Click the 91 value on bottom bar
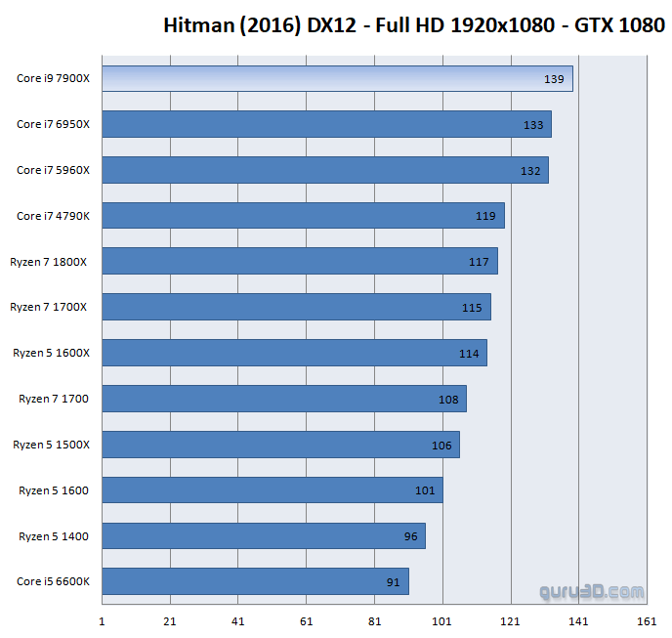Image resolution: width=672 pixels, height=638 pixels. click(x=393, y=582)
